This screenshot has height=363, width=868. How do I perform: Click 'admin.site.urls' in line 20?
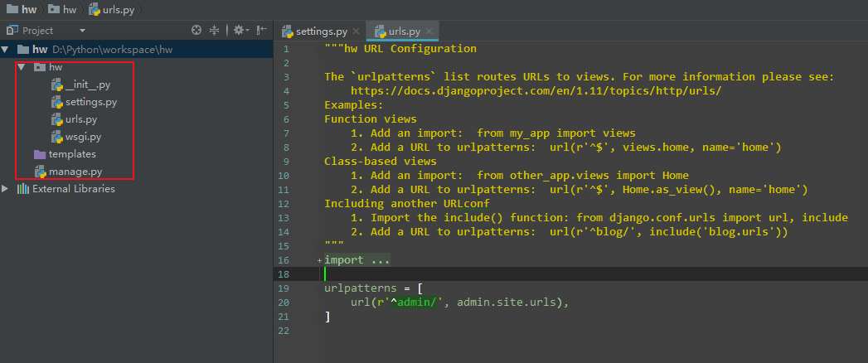coord(508,302)
